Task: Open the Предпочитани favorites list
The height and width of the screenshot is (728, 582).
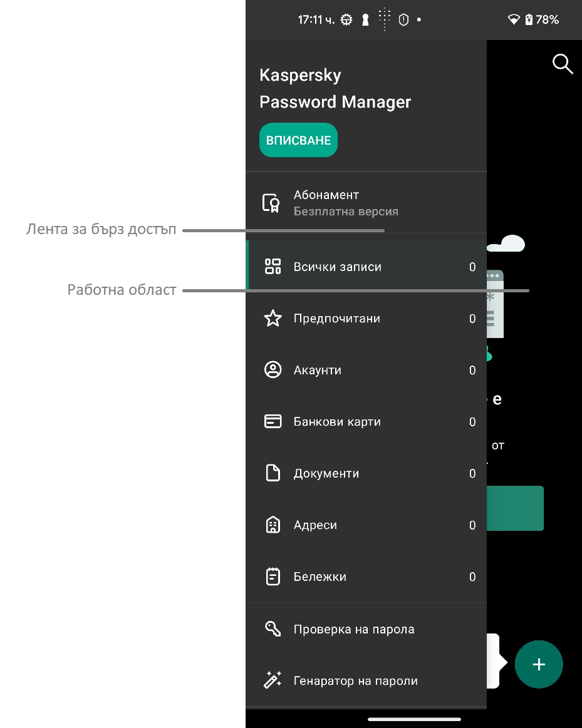Action: 337,319
